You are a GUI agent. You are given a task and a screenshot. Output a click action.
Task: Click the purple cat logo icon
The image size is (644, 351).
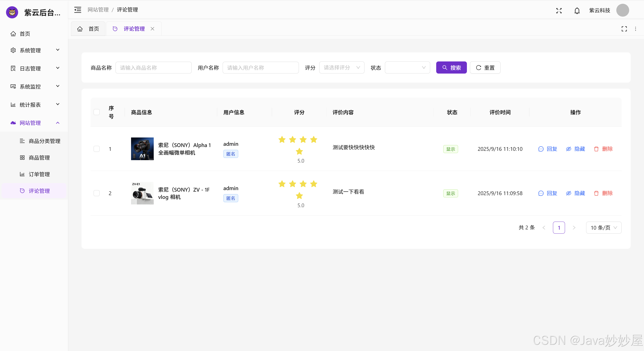coord(12,12)
